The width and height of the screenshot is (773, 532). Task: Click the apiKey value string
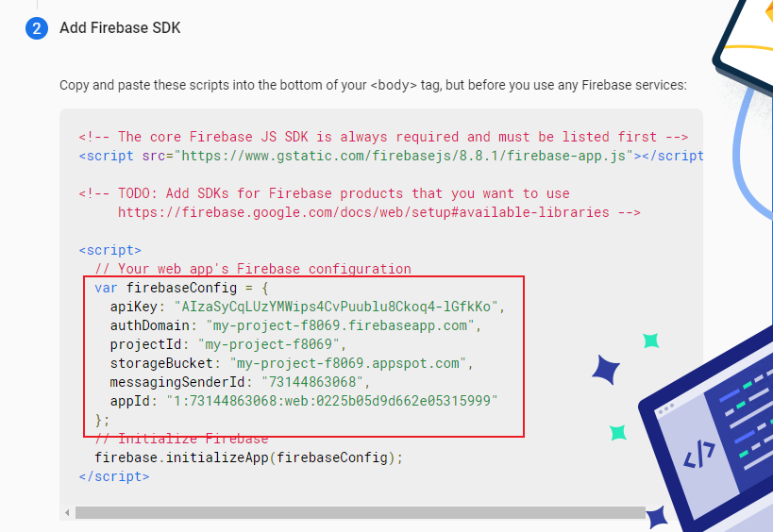pos(336,307)
